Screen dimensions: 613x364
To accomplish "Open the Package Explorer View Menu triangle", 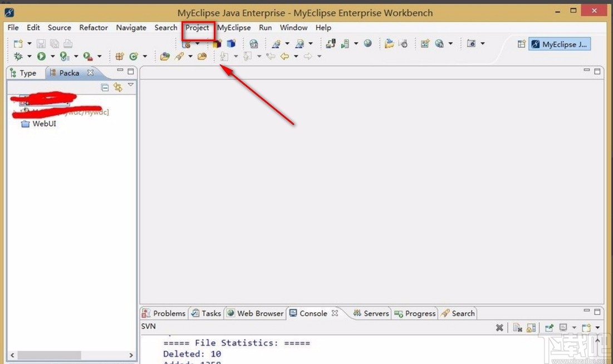I will click(x=131, y=85).
